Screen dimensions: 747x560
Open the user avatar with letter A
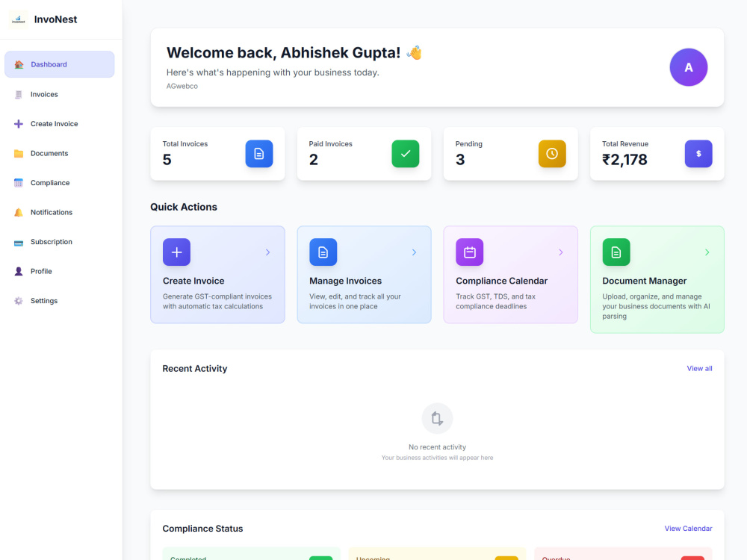[x=689, y=67]
